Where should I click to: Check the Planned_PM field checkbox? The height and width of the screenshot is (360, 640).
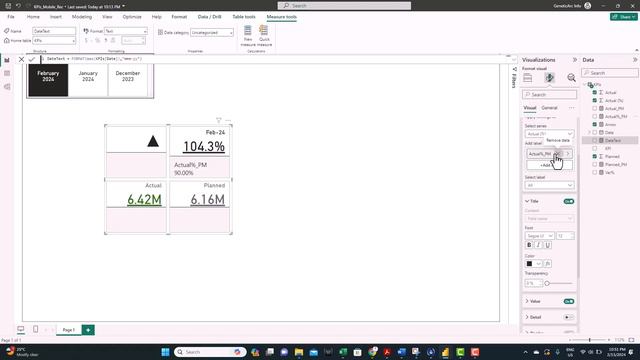[x=594, y=164]
